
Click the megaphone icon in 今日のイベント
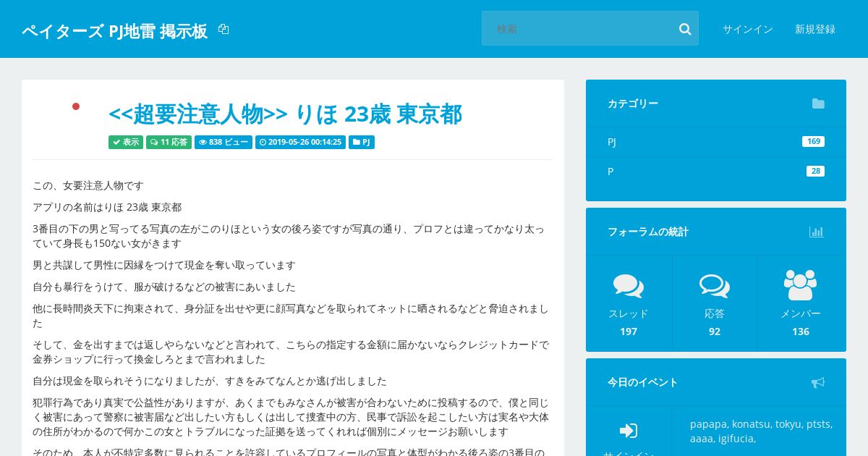(818, 382)
